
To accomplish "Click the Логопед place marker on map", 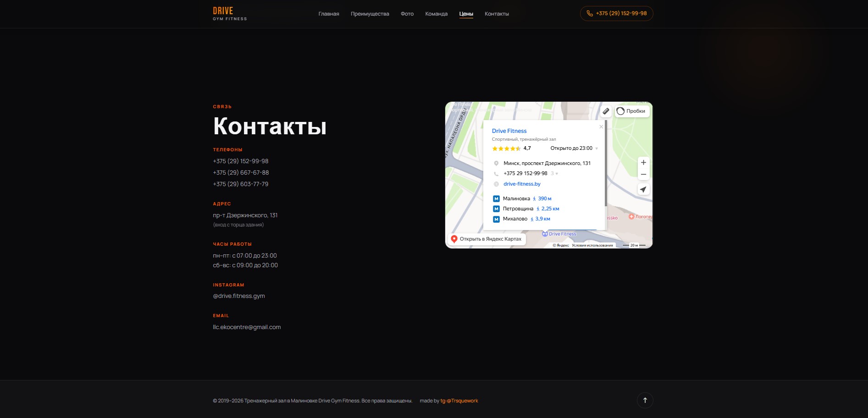I will 641,217.
